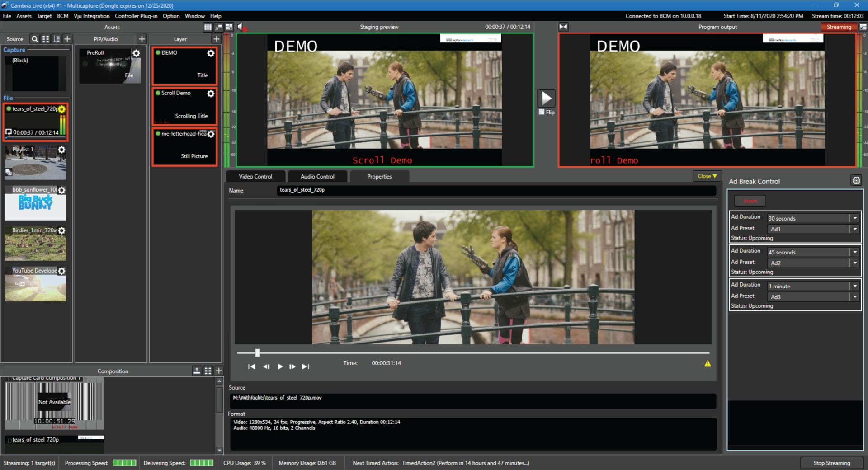Screen dimensions: 868x470
Task: Switch to the Properties tab
Action: (x=379, y=177)
